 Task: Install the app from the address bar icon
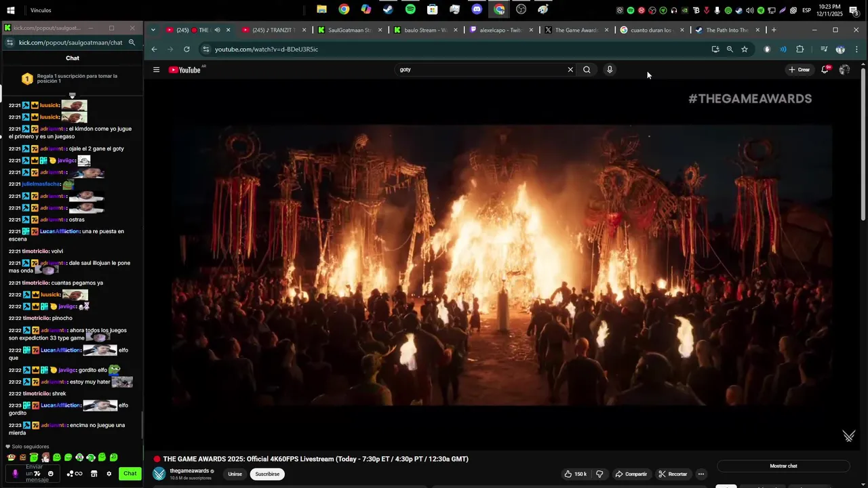point(715,49)
